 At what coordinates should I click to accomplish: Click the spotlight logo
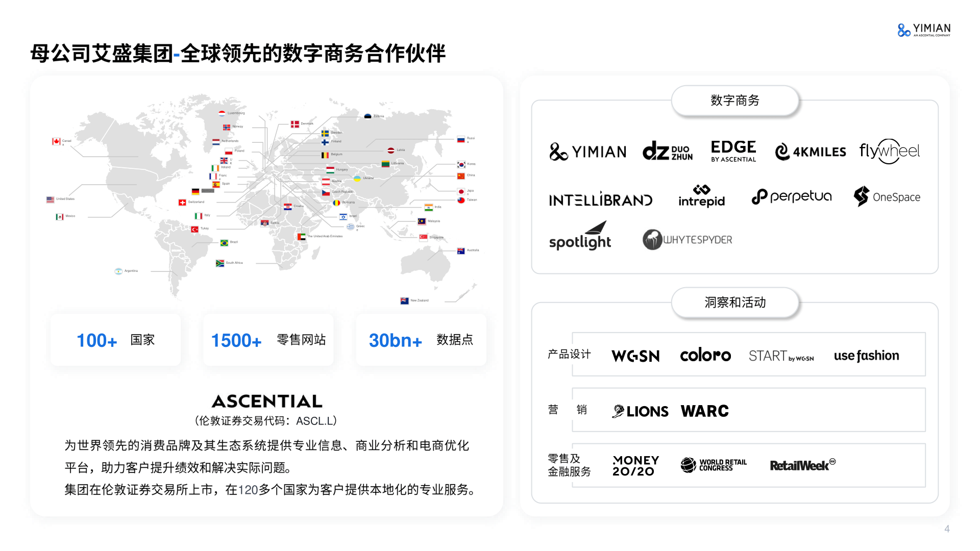580,236
